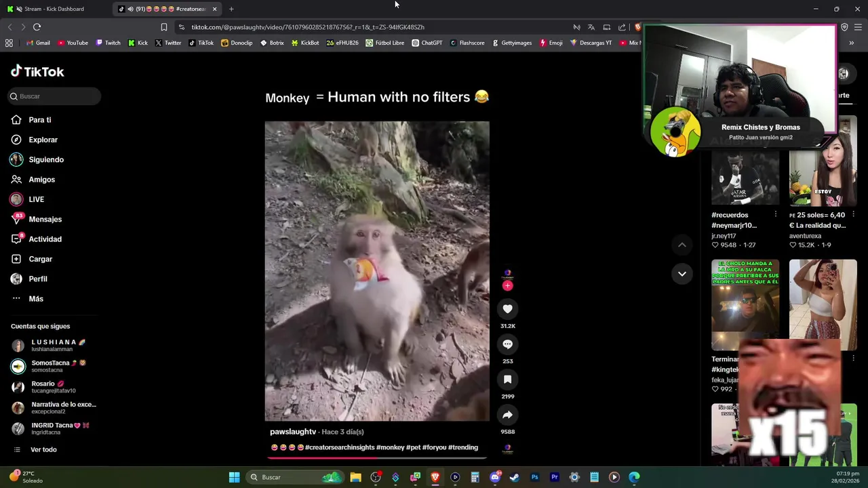
Task: Open the browser apps grid icon
Action: (x=9, y=43)
